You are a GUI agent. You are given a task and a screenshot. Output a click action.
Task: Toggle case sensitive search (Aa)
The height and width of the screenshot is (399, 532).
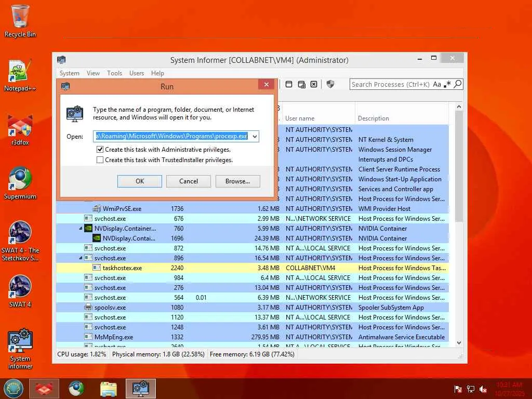(437, 84)
